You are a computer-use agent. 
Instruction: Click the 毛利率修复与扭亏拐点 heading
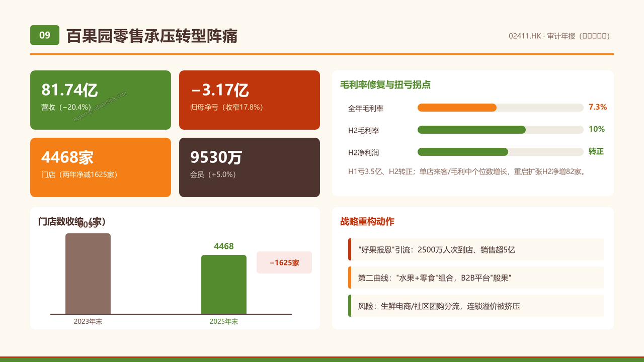[x=385, y=84]
